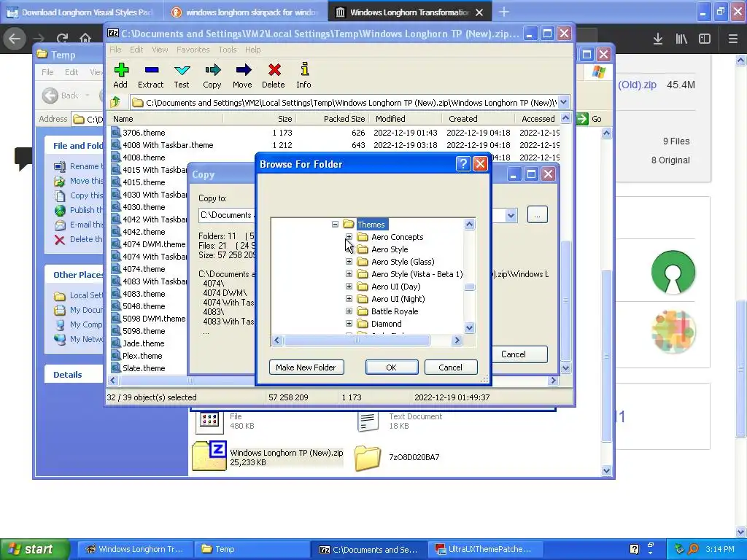Image resolution: width=747 pixels, height=560 pixels.
Task: Click Cancel in Browse For Folder dialog
Action: pos(451,367)
